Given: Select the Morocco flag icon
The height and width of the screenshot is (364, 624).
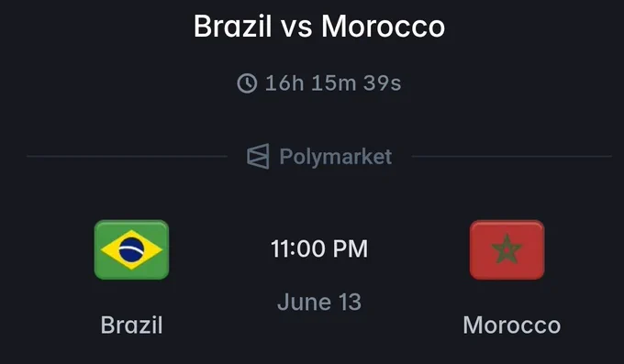Looking at the screenshot, I should click(507, 249).
